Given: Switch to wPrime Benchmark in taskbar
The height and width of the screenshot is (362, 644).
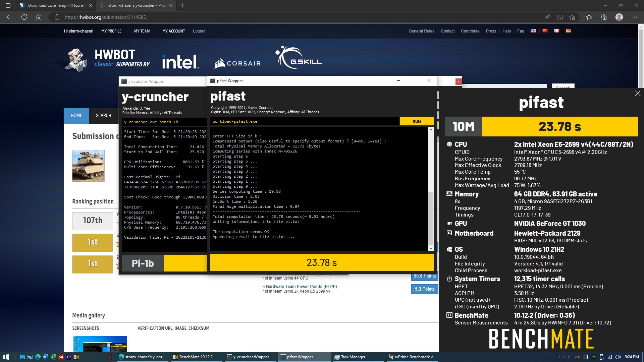Looking at the screenshot, I should coord(412,357).
